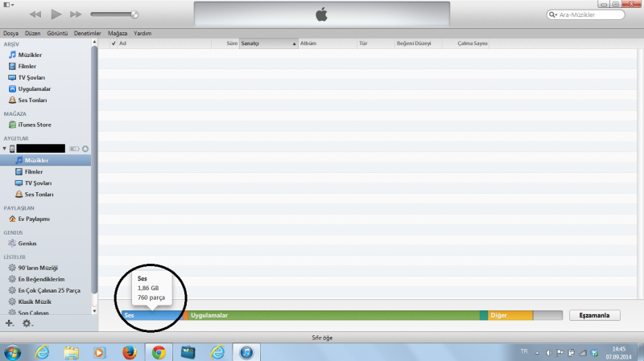
Task: Click the system tray volume icon
Action: (x=549, y=353)
